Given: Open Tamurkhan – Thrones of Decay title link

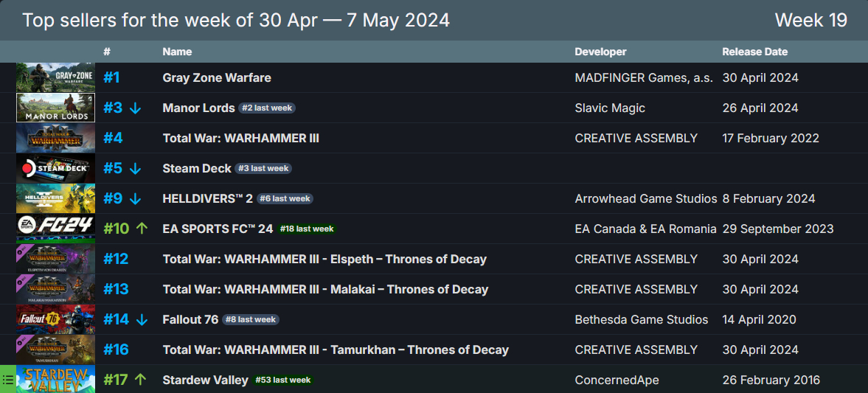Looking at the screenshot, I should (x=336, y=349).
